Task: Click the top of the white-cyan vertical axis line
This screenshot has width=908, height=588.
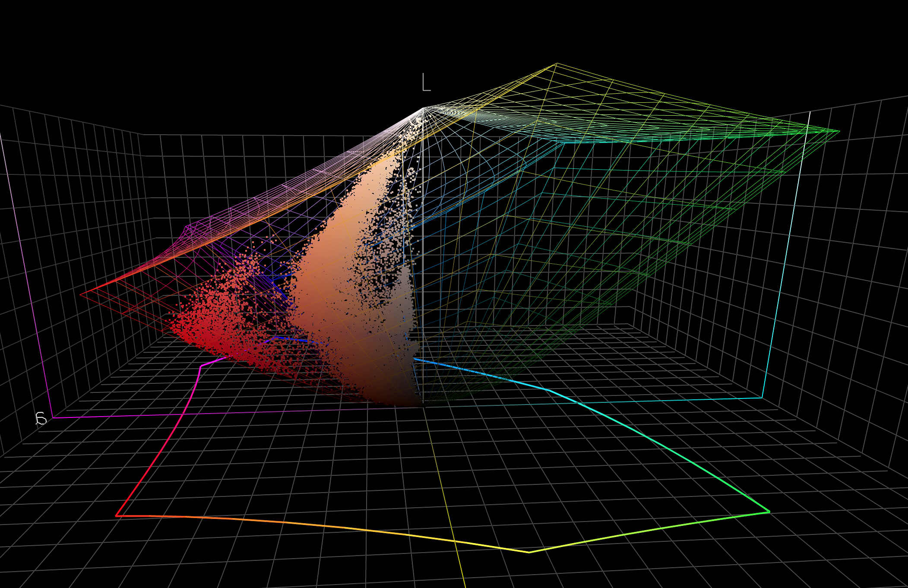Action: [x=810, y=112]
